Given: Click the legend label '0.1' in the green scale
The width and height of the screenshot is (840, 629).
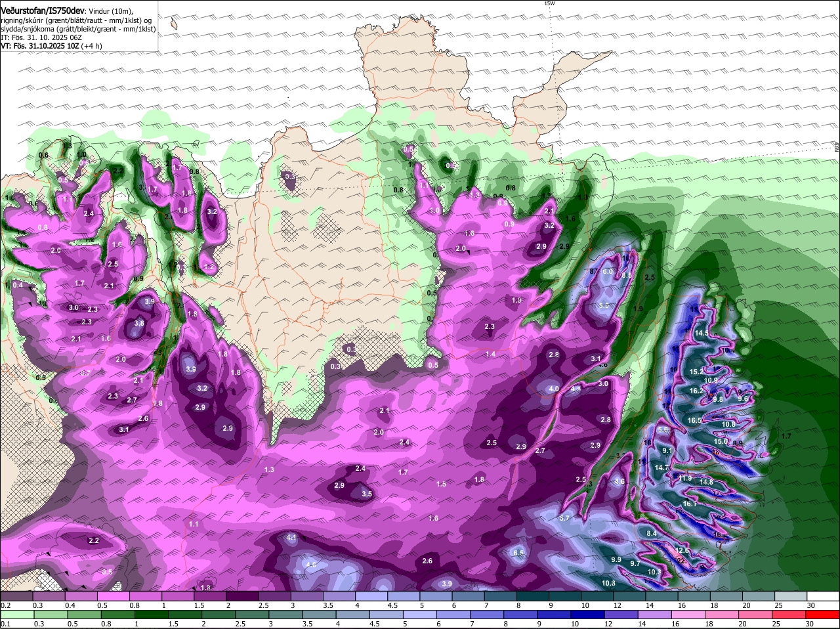Looking at the screenshot, I should pyautogui.click(x=6, y=624).
